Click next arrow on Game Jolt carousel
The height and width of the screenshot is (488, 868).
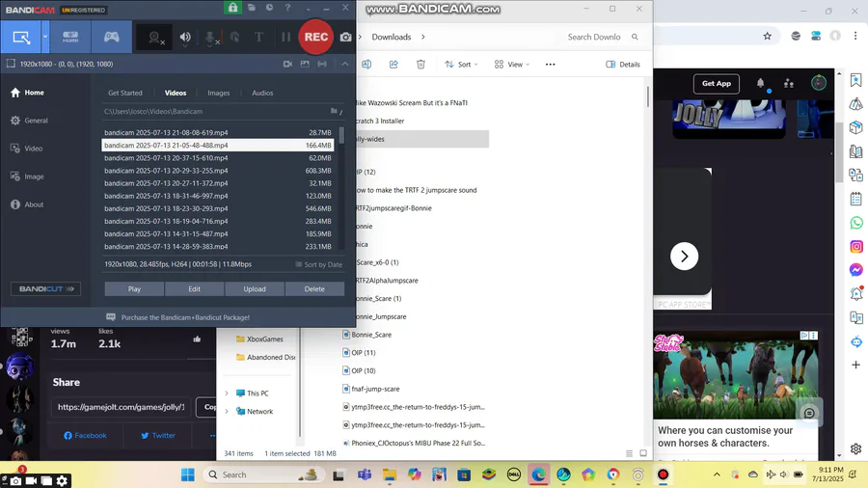pyautogui.click(x=684, y=257)
